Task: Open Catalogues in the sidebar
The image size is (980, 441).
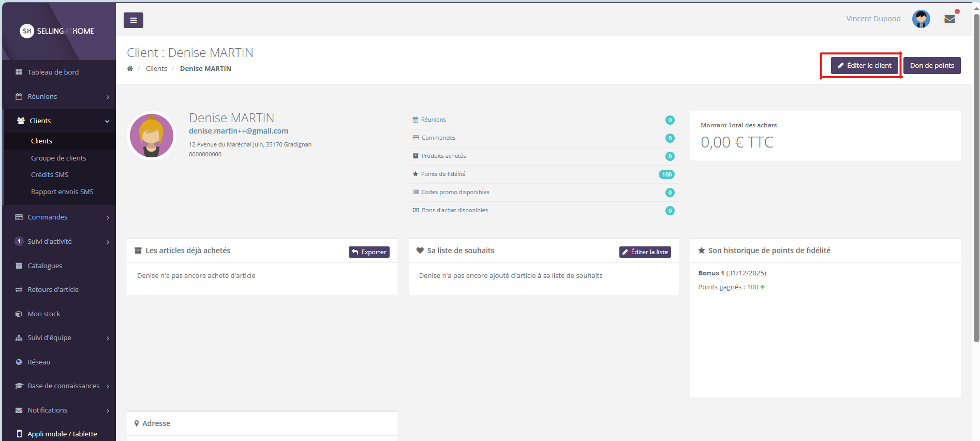Action: click(x=44, y=266)
